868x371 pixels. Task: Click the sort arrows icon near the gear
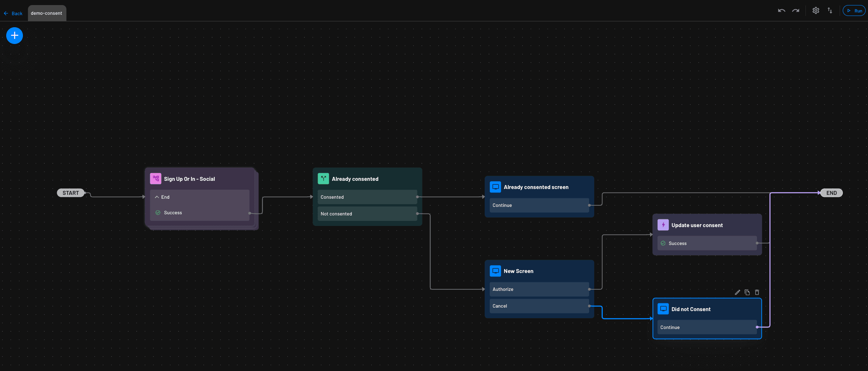tap(830, 10)
